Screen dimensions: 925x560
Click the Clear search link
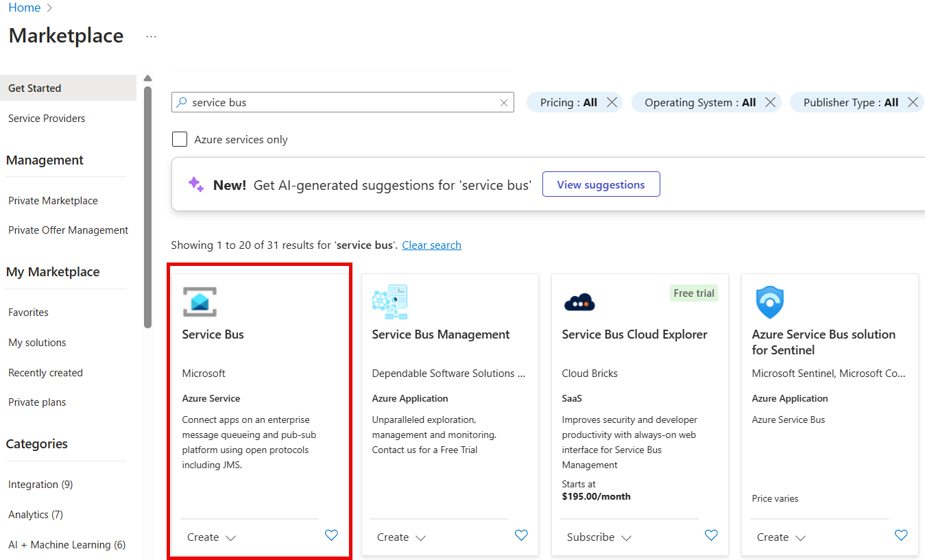431,245
